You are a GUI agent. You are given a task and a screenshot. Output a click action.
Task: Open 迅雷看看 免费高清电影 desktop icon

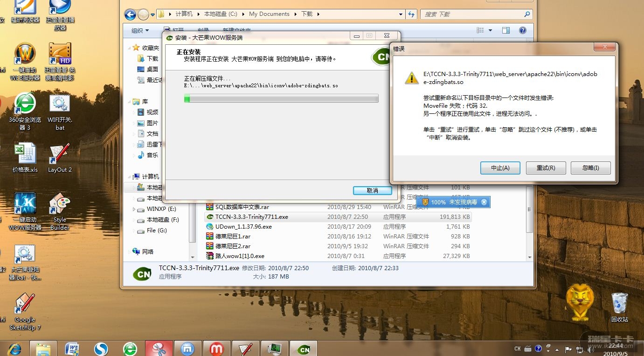pos(60,62)
